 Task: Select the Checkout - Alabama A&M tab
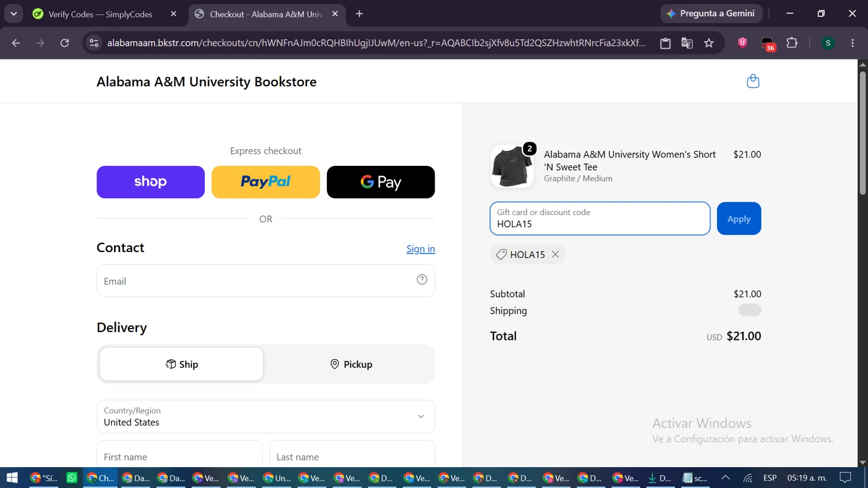pyautogui.click(x=267, y=14)
